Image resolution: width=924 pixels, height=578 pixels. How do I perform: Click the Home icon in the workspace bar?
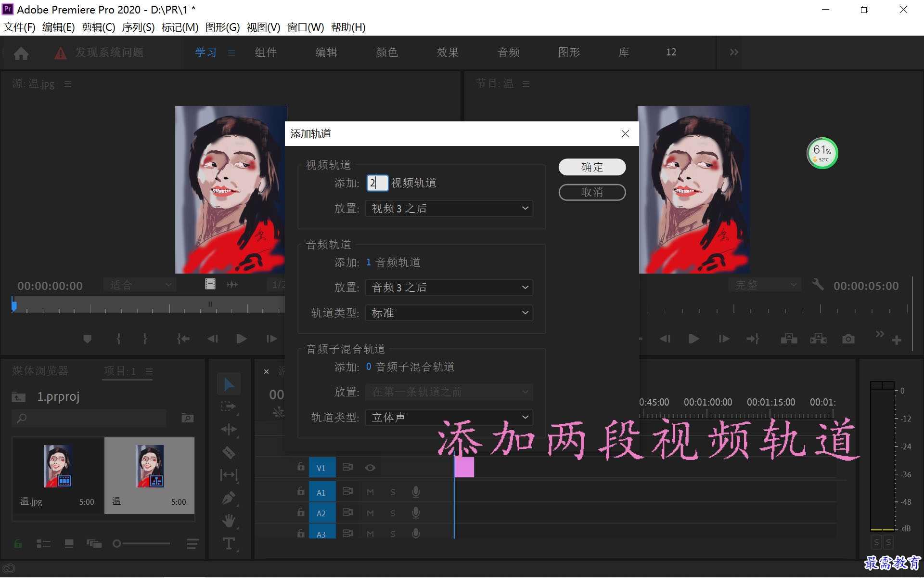click(21, 53)
